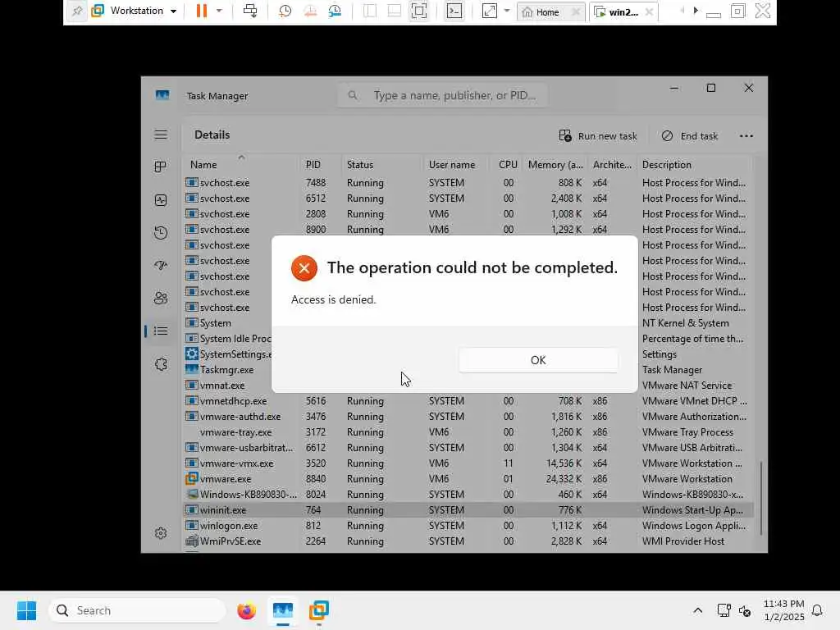Click the Send Ctrl+Alt+Del toolbar icon

coord(250,11)
